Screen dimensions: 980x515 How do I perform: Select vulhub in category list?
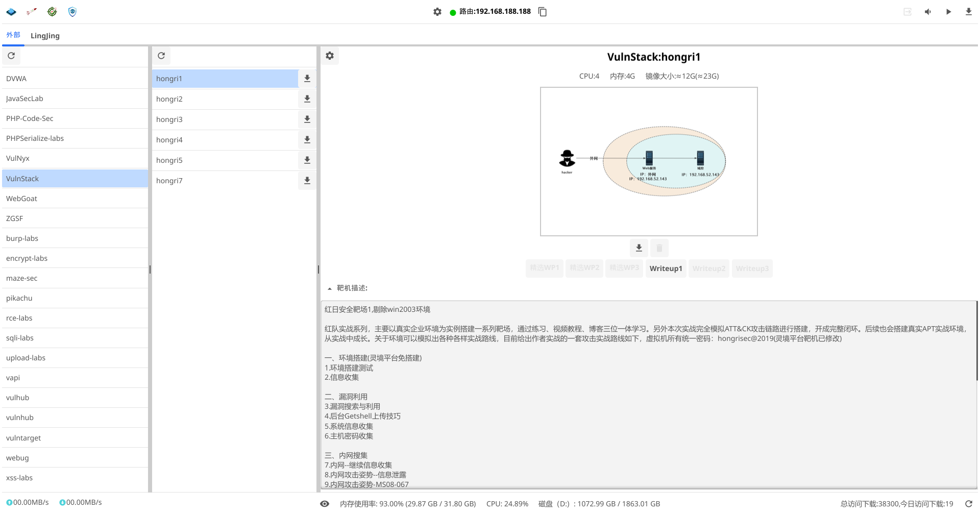coord(18,398)
